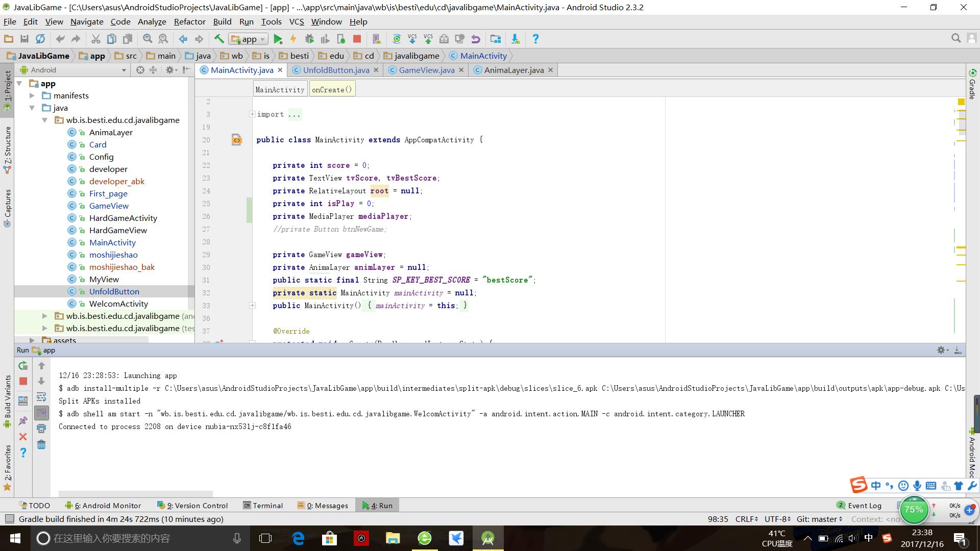Open the Android project view dropdown
The height and width of the screenshot is (551, 980).
[73, 70]
